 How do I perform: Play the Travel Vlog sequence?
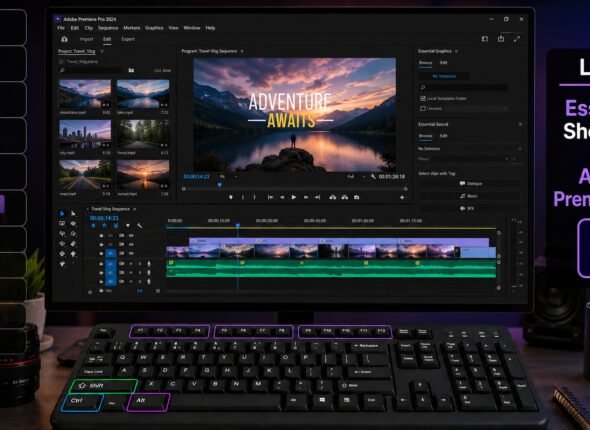tap(293, 197)
